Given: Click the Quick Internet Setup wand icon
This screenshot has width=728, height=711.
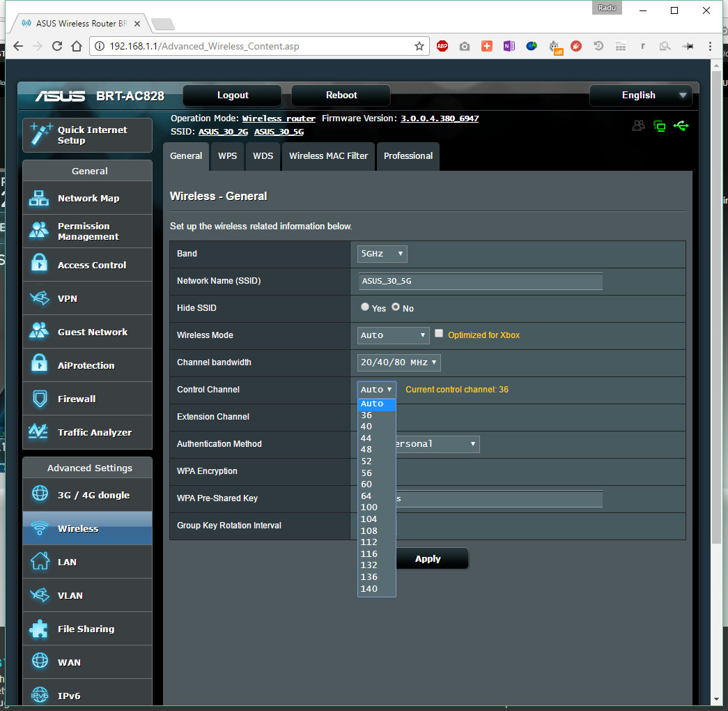Looking at the screenshot, I should [41, 135].
